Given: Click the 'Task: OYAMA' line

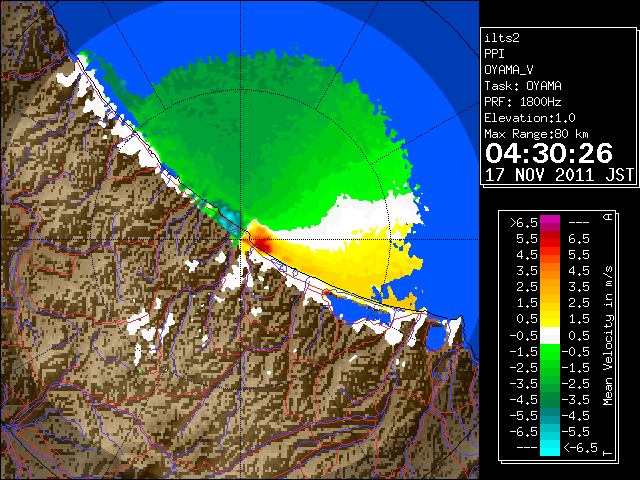Looking at the screenshot, I should [x=523, y=86].
